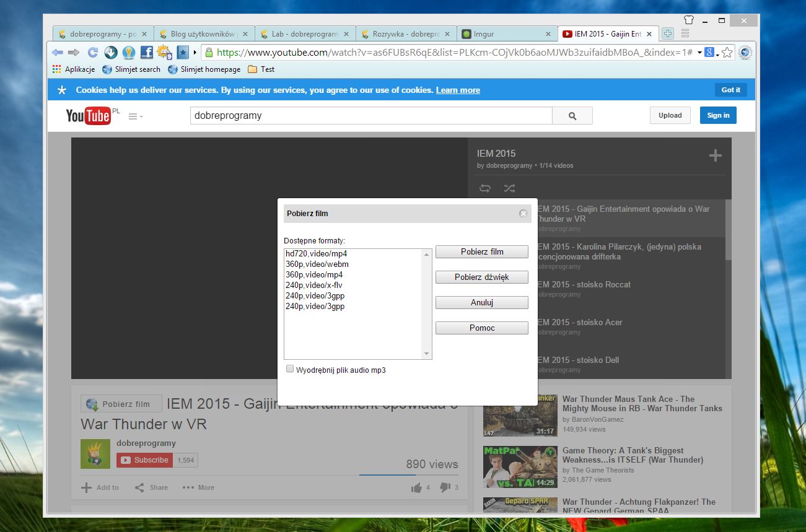The height and width of the screenshot is (532, 806).
Task: Click the Sign in button
Action: click(x=718, y=115)
